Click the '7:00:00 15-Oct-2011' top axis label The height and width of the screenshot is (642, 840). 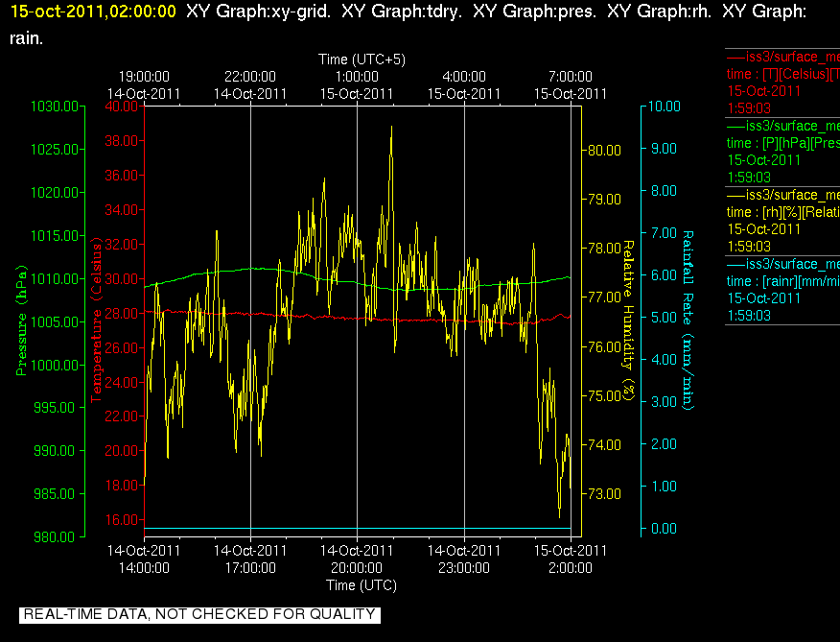pos(571,85)
